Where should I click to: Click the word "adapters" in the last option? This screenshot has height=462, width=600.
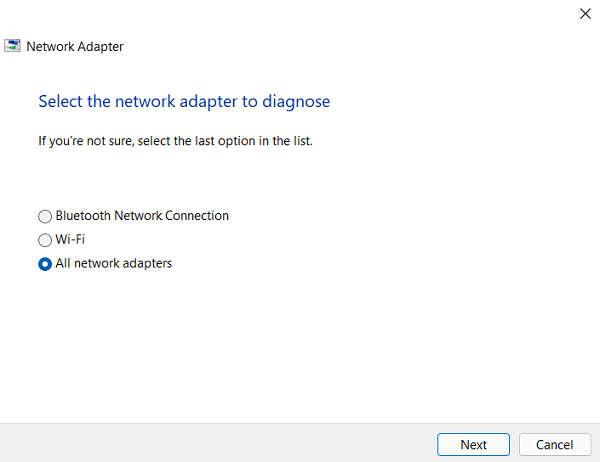147,264
